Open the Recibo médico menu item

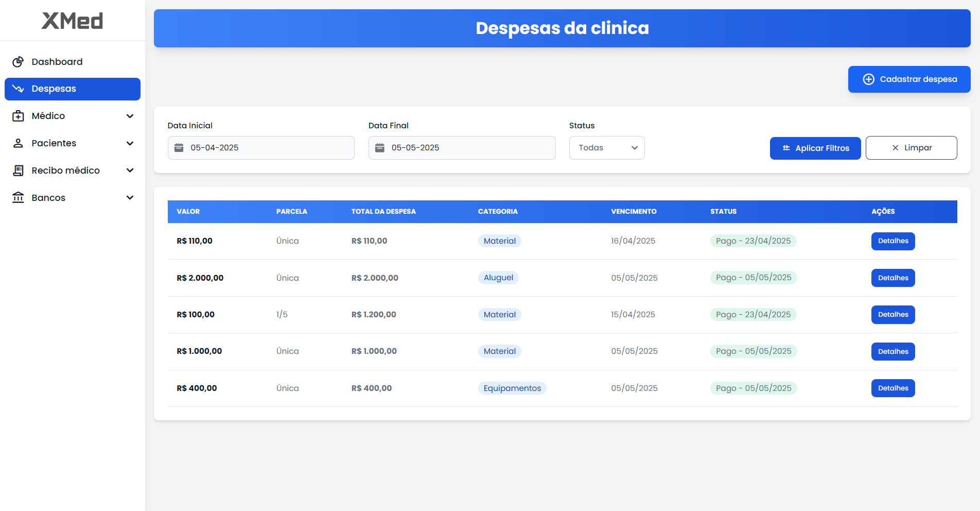pos(65,171)
